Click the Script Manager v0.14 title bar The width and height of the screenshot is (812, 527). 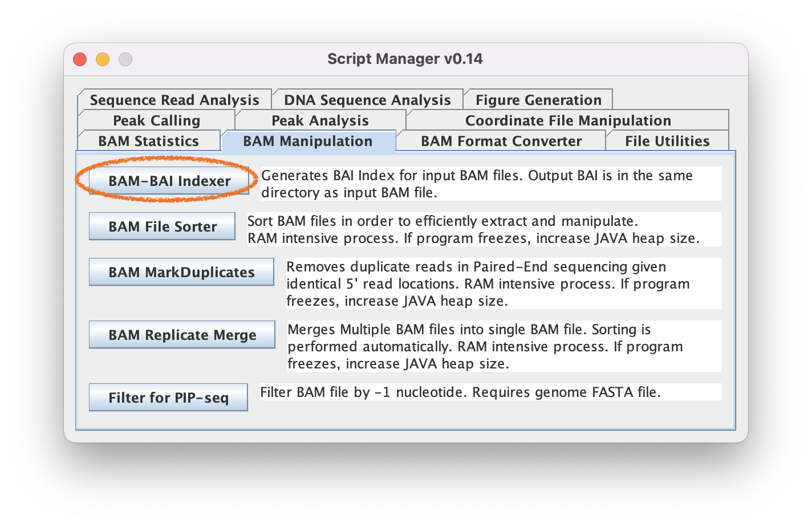[x=405, y=59]
